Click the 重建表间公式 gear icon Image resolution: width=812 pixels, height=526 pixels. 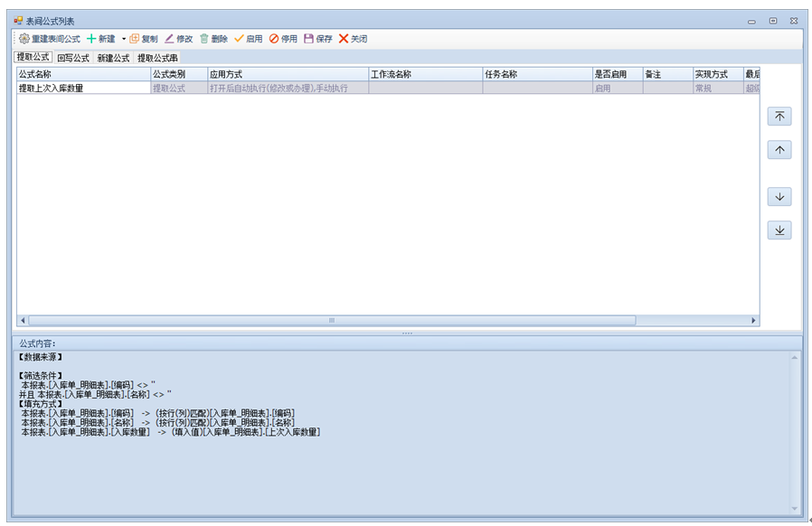[x=24, y=39]
